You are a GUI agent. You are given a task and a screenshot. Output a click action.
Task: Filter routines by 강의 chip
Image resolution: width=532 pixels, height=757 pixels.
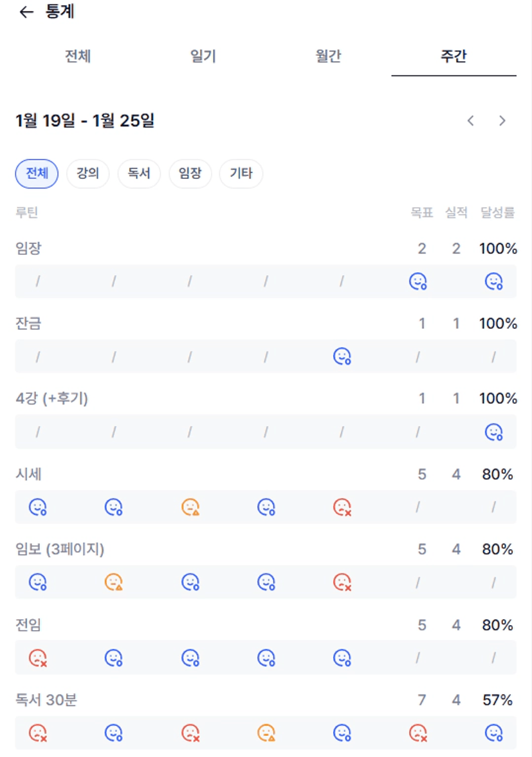point(88,174)
